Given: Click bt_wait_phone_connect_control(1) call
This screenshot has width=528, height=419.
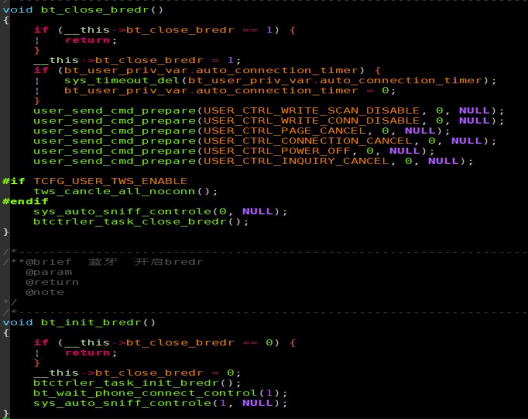Looking at the screenshot, I should click(160, 393).
